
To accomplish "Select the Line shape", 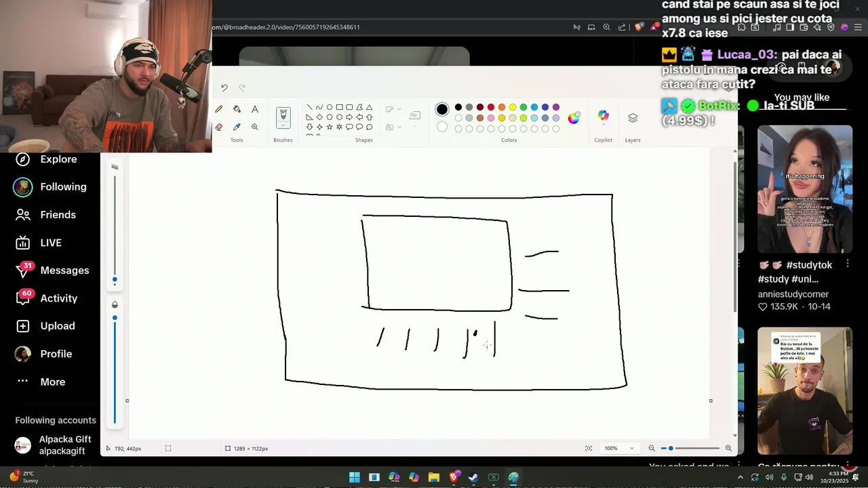I will tap(309, 107).
